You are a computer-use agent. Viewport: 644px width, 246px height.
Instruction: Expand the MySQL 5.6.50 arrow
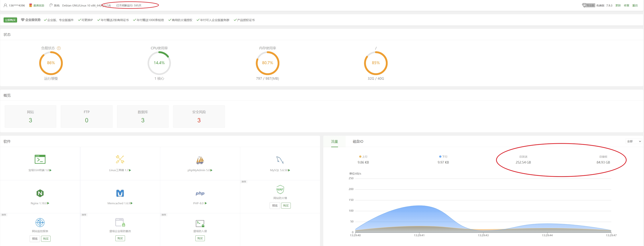[x=289, y=170]
